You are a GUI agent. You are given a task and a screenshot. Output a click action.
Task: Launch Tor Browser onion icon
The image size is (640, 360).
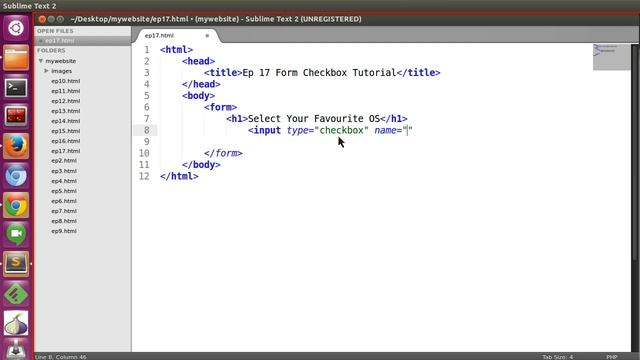[x=16, y=323]
